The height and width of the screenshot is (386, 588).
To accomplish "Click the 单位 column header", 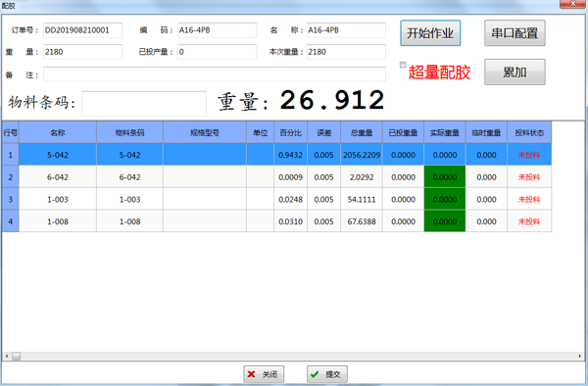I will [x=261, y=132].
